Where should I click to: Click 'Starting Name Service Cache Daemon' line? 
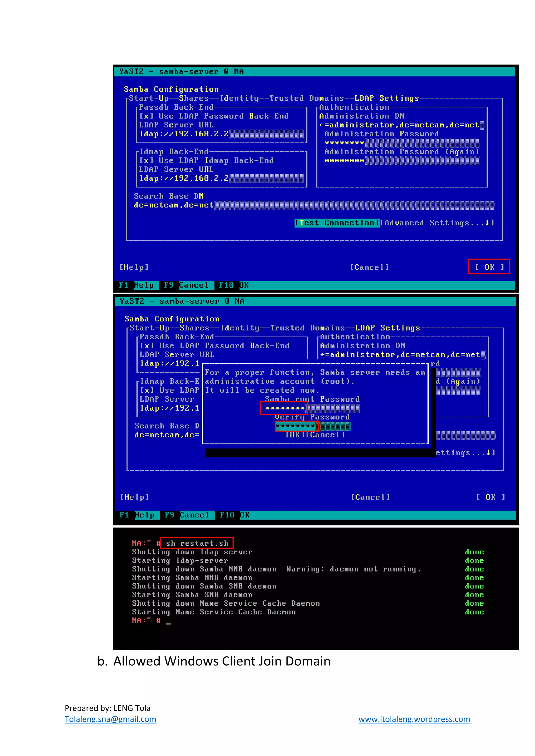point(214,612)
